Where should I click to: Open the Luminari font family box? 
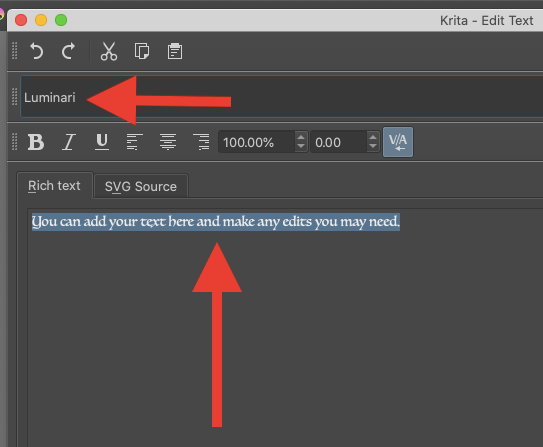point(281,97)
